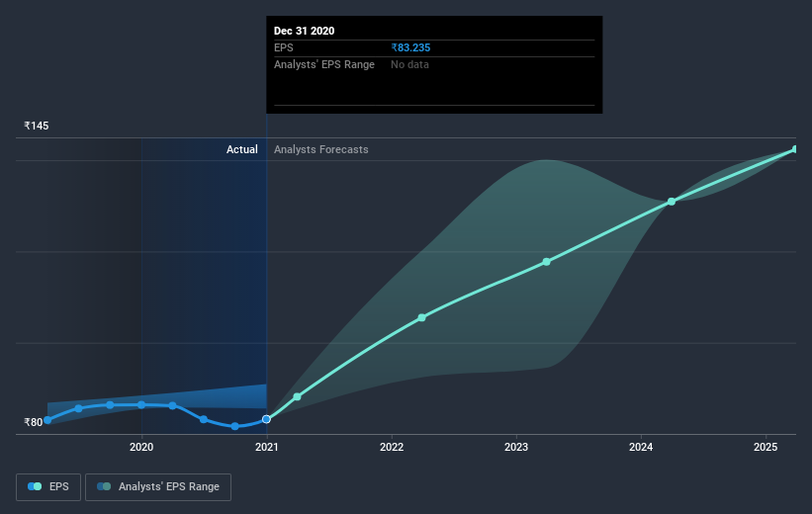
Task: Click the EPS legend color icon
Action: [x=35, y=486]
